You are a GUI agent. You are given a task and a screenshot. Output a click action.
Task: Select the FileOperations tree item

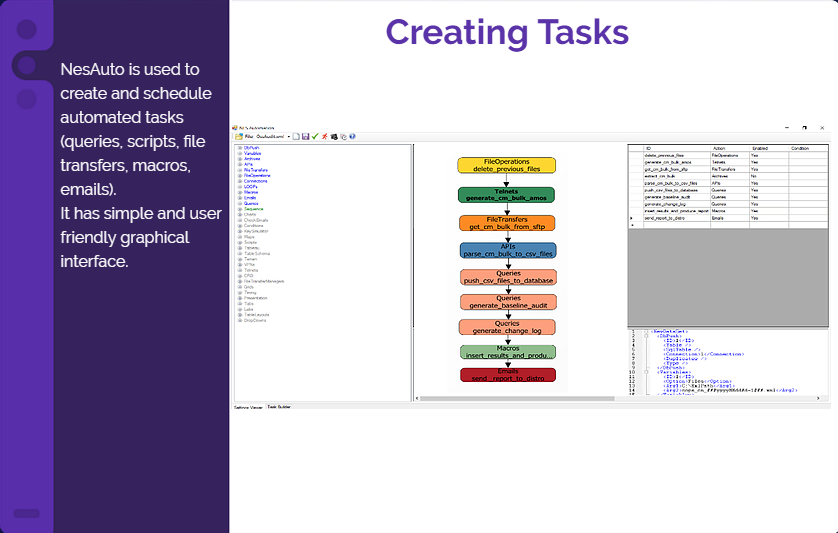257,175
